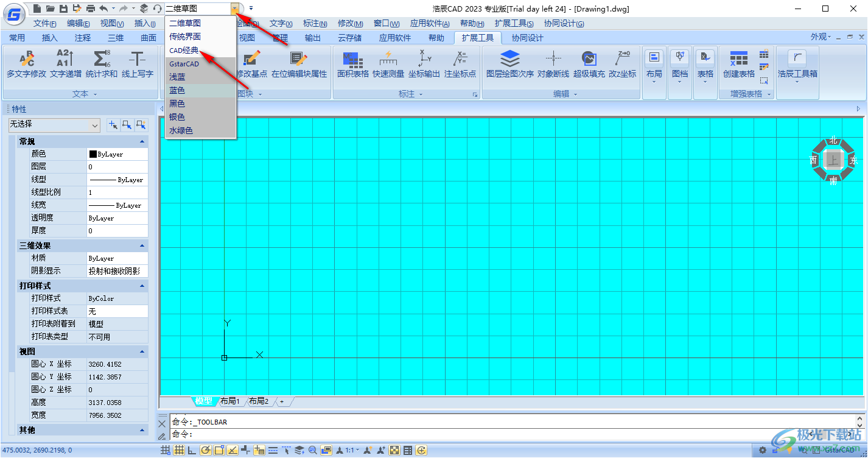Click the 颜色 ByLayer color swatch value
This screenshot has width=868, height=458.
tap(117, 154)
